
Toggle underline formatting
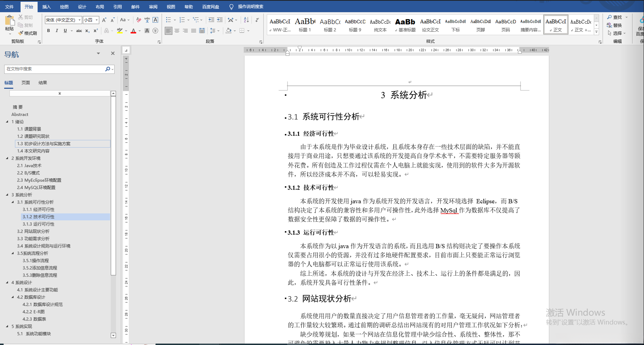pos(65,31)
